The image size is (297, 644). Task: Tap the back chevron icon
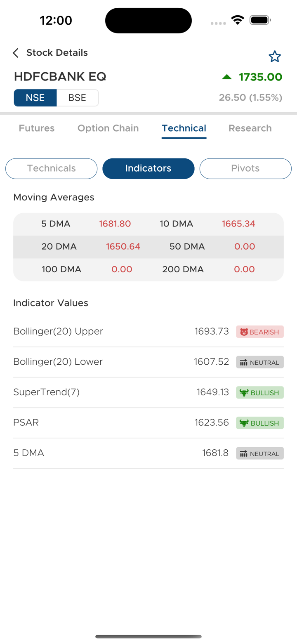16,53
